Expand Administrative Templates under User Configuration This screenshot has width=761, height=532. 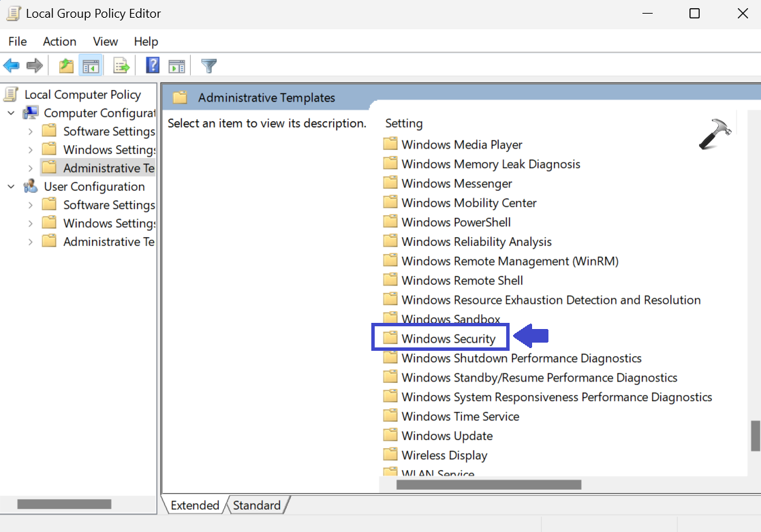30,242
